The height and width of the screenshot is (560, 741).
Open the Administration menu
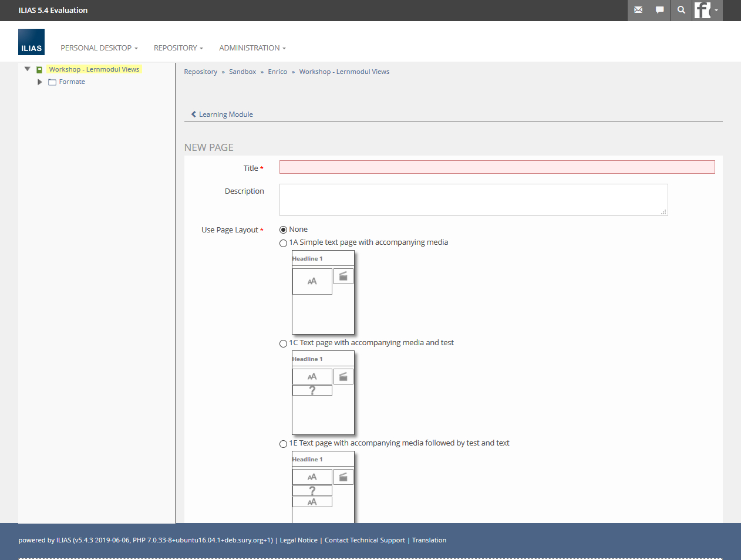click(252, 48)
